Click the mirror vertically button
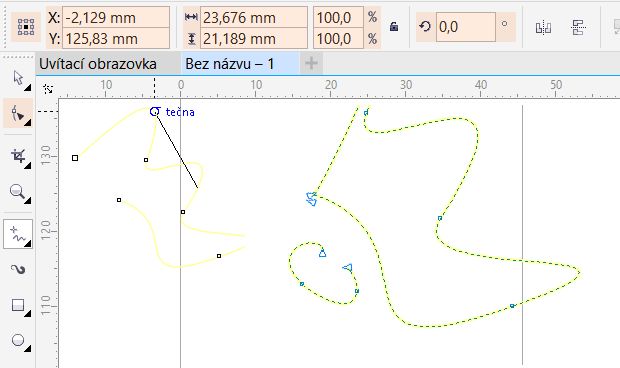The width and height of the screenshot is (620, 368). click(x=578, y=28)
